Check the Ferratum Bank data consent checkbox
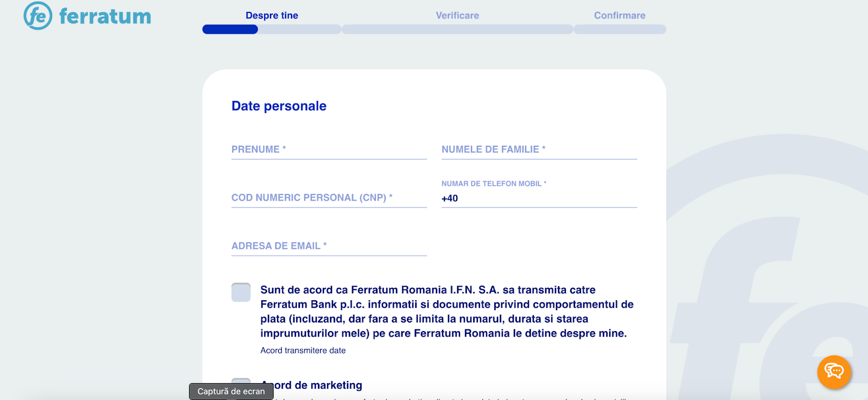Viewport: 868px width, 400px height. 241,292
